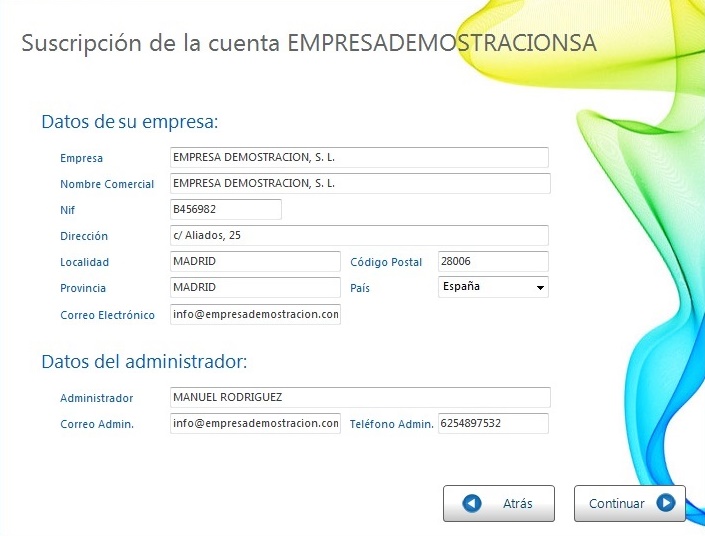705x536 pixels.
Task: Click the País dropdown arrow
Action: pyautogui.click(x=540, y=287)
